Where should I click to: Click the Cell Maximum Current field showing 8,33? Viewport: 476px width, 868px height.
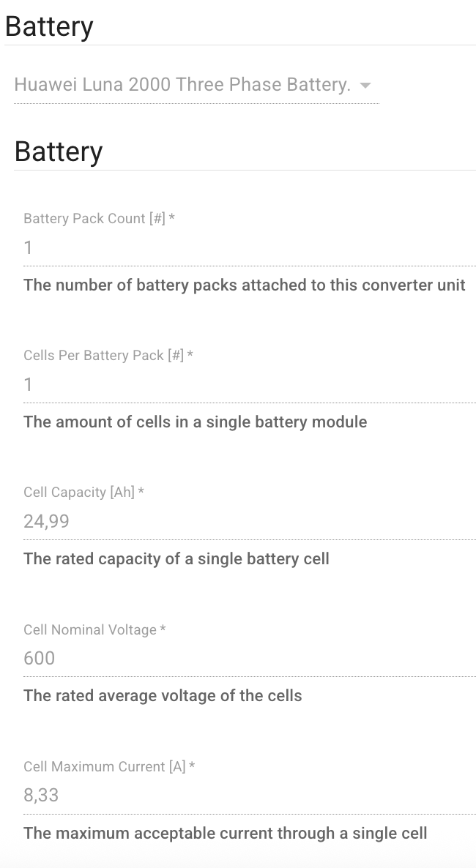click(249, 796)
